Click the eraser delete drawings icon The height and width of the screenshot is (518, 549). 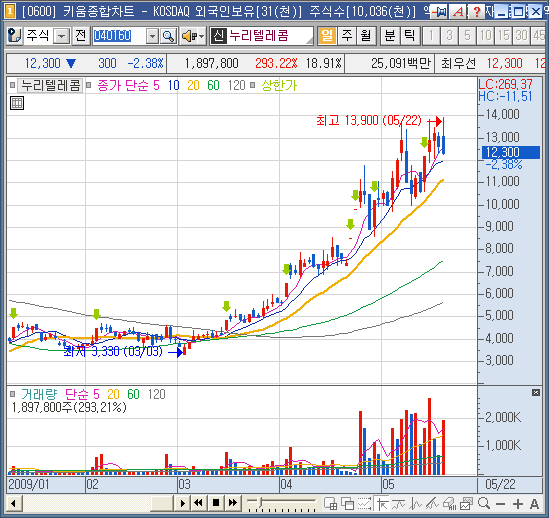coord(449,504)
